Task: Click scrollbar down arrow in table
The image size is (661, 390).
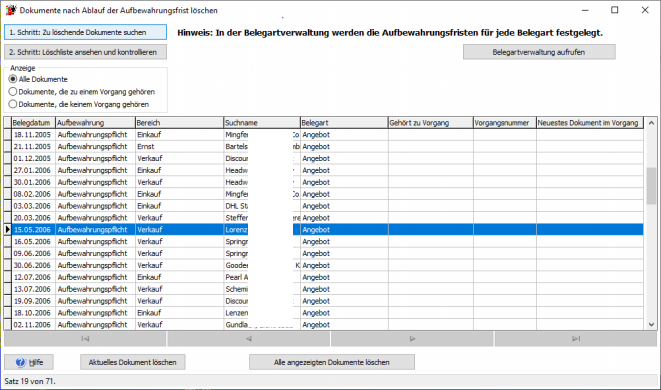Action: click(x=651, y=325)
